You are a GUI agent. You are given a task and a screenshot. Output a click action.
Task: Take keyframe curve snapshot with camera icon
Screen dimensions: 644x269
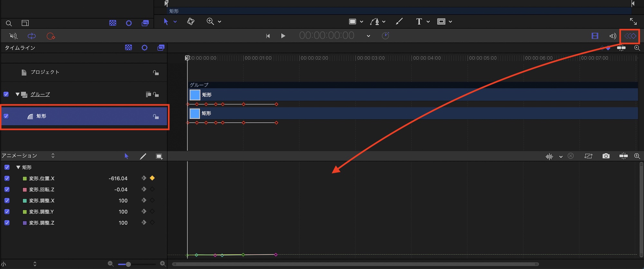[x=606, y=156]
